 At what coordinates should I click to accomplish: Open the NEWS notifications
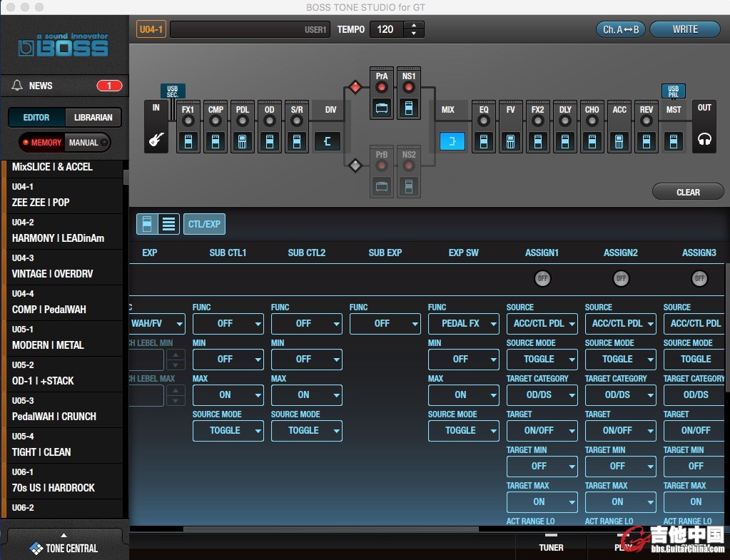point(65,86)
